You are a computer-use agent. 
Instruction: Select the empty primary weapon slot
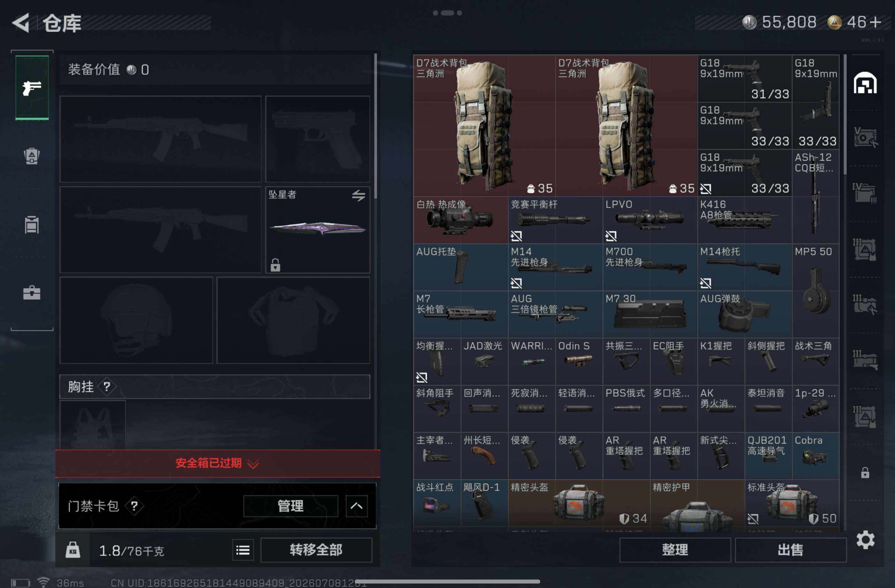click(x=160, y=139)
